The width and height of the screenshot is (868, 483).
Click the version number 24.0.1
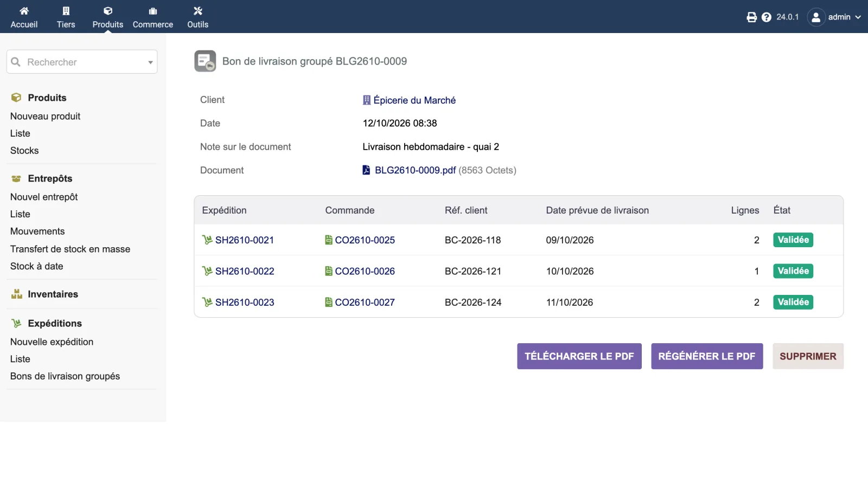(788, 17)
